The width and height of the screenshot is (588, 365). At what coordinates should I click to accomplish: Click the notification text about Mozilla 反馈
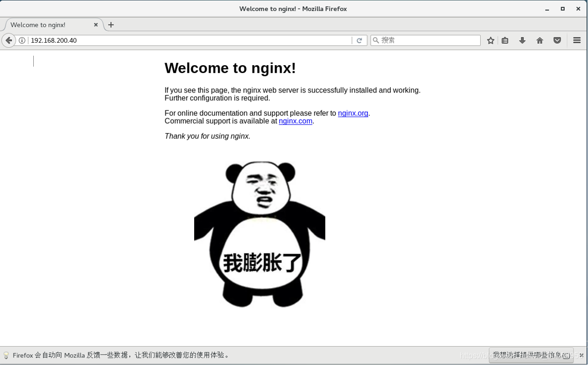[x=121, y=355]
